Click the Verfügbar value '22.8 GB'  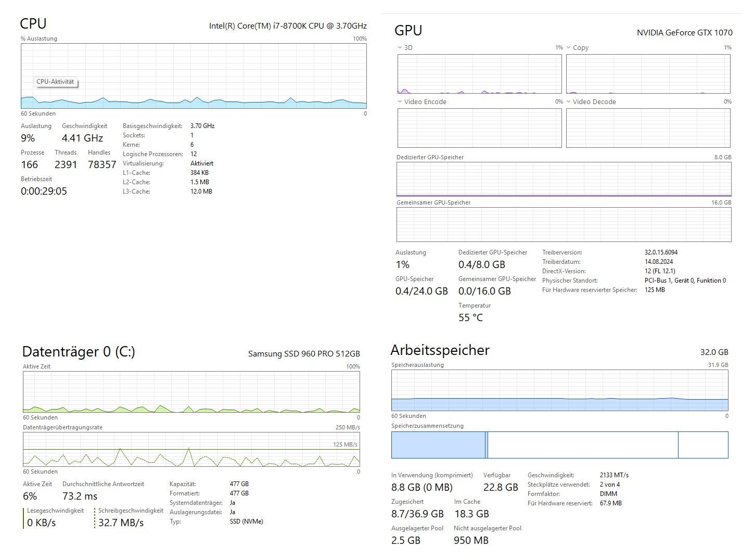click(x=501, y=487)
